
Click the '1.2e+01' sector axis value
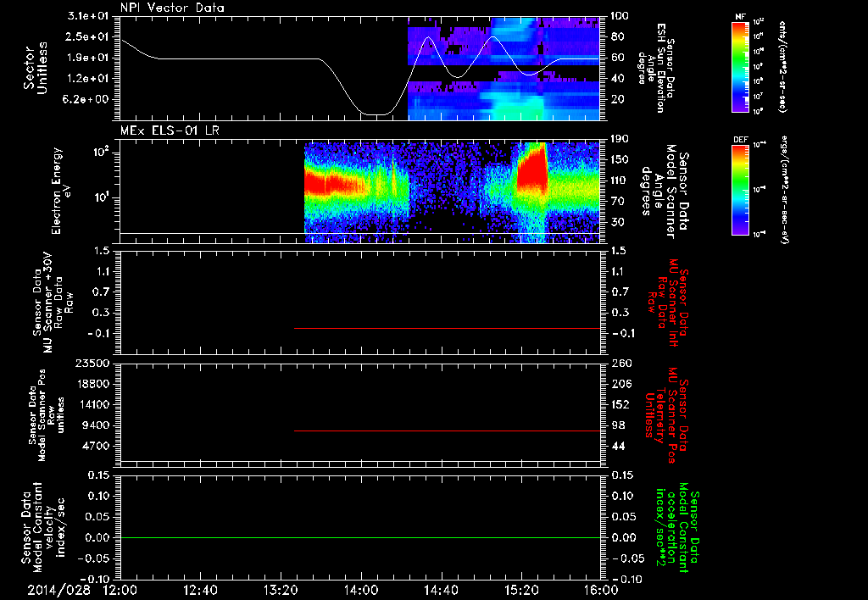88,79
